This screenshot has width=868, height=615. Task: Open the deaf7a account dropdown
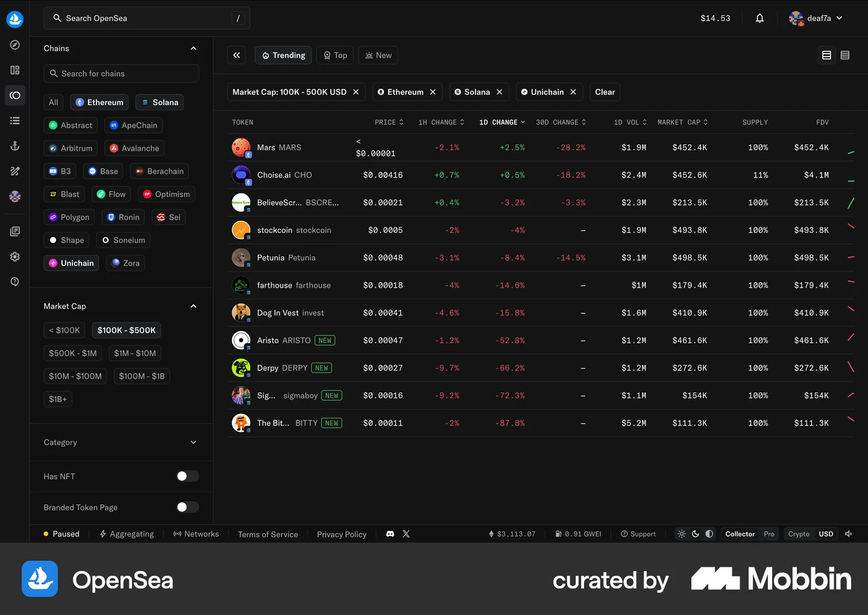point(816,18)
